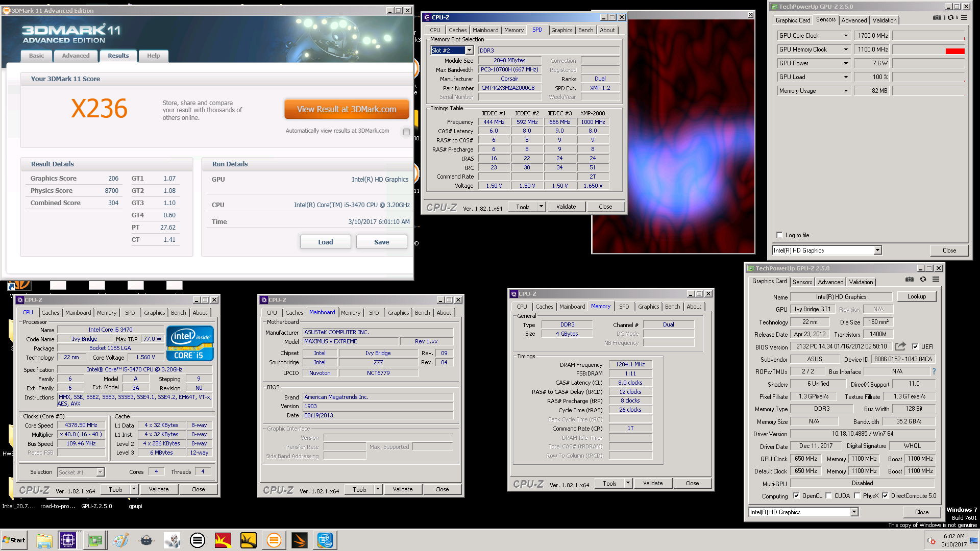Toggle the DirectCompute 5.0 checkbox
This screenshot has width=980, height=551.
pos(885,496)
